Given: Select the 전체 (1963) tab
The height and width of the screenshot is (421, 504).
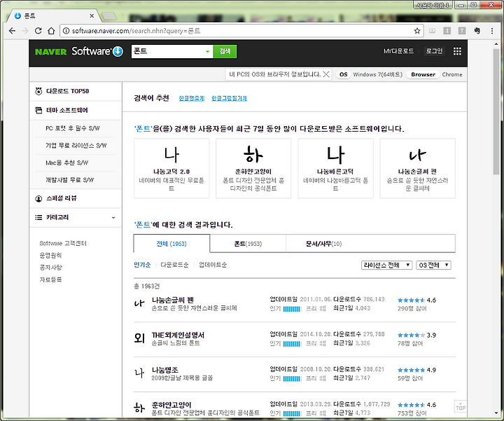Looking at the screenshot, I should 171,244.
